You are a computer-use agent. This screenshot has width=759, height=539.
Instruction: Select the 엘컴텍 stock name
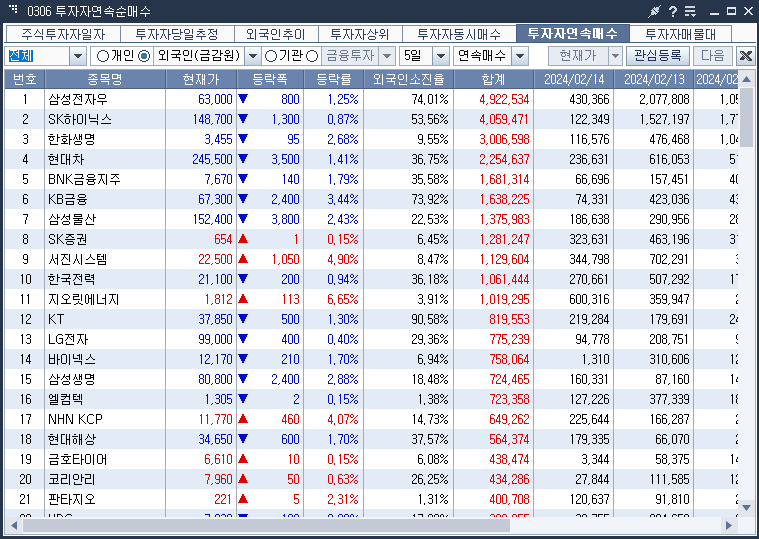click(x=65, y=399)
